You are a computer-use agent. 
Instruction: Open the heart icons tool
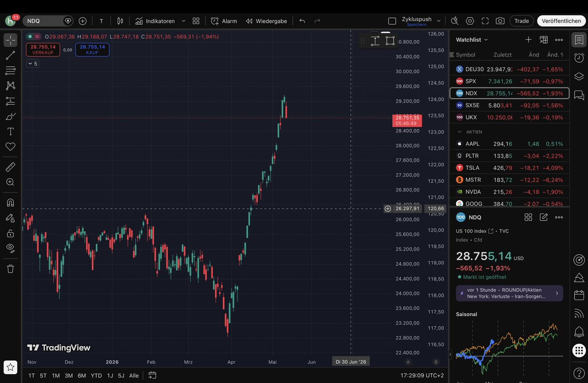coord(10,146)
